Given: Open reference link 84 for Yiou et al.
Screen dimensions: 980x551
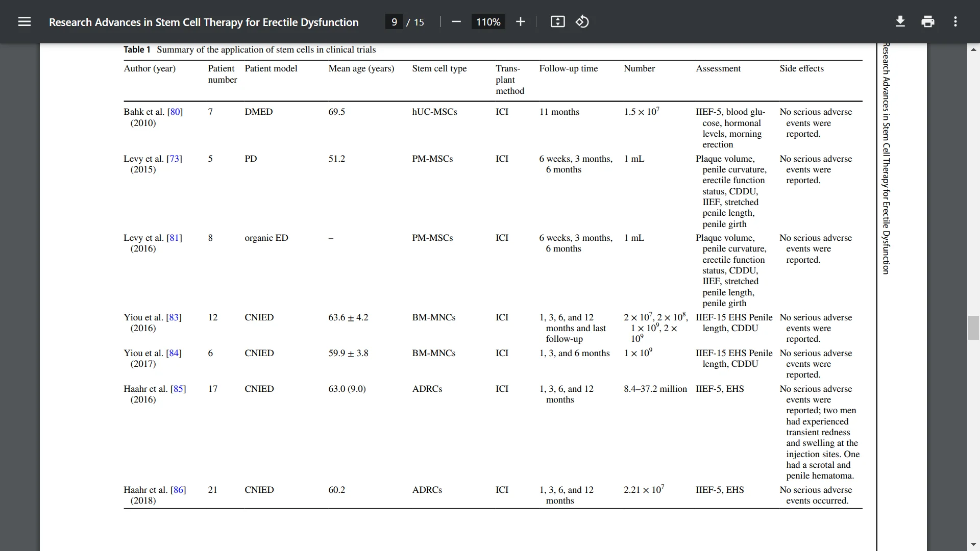Looking at the screenshot, I should [x=174, y=353].
